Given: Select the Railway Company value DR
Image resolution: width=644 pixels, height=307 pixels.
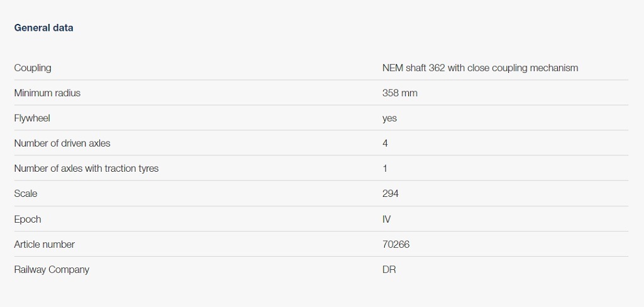Looking at the screenshot, I should (389, 269).
